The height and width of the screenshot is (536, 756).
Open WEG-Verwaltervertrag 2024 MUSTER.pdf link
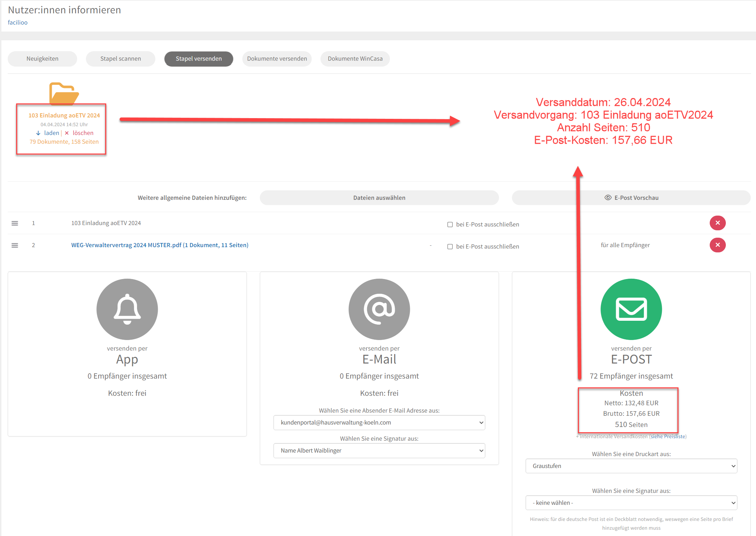coord(160,245)
